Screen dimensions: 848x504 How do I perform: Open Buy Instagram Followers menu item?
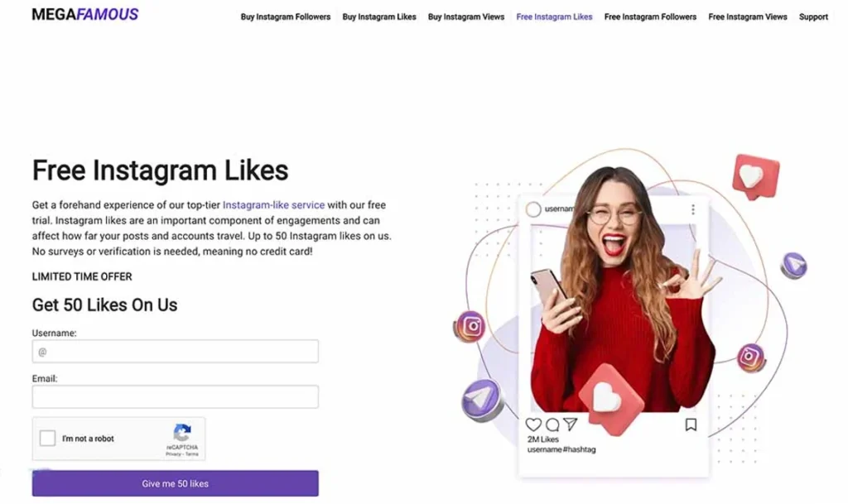286,17
